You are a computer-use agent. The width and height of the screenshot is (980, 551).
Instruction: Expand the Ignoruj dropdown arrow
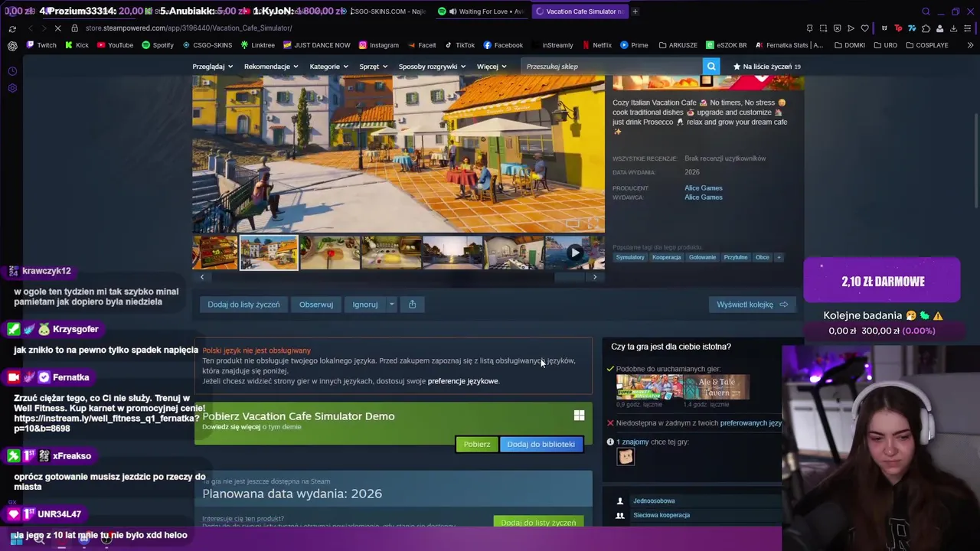pyautogui.click(x=391, y=305)
